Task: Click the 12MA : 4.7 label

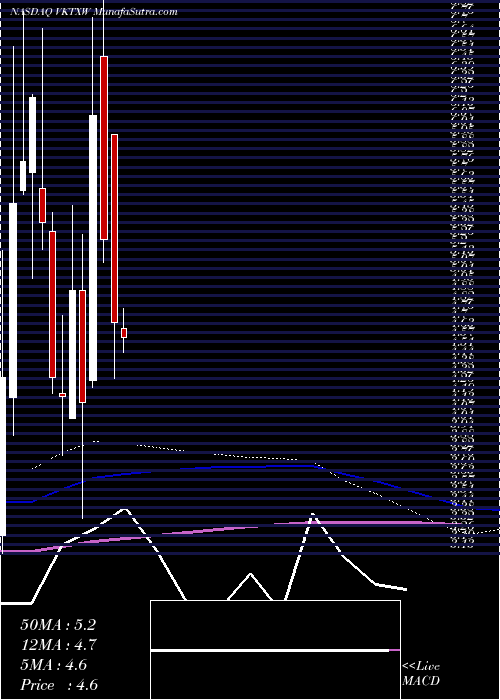Action: pyautogui.click(x=58, y=645)
